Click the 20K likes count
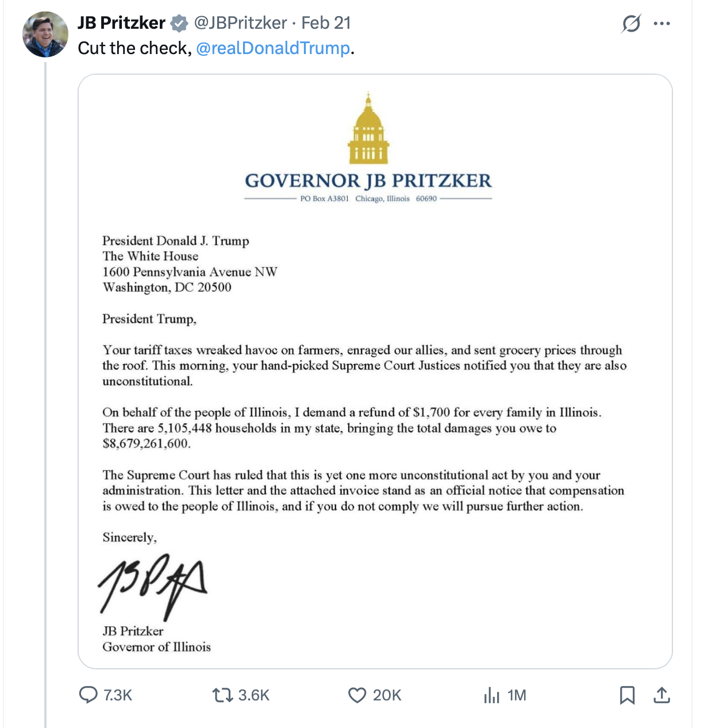The height and width of the screenshot is (728, 708). [387, 695]
